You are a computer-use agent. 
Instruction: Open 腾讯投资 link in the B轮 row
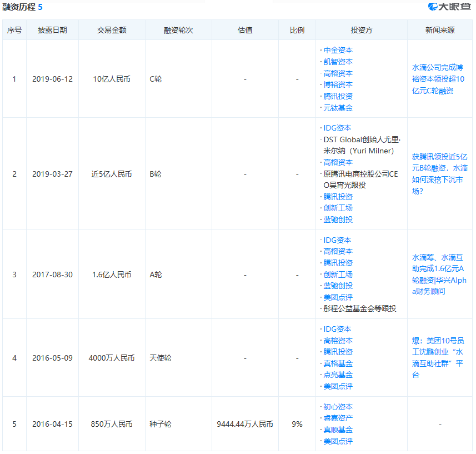click(x=338, y=197)
